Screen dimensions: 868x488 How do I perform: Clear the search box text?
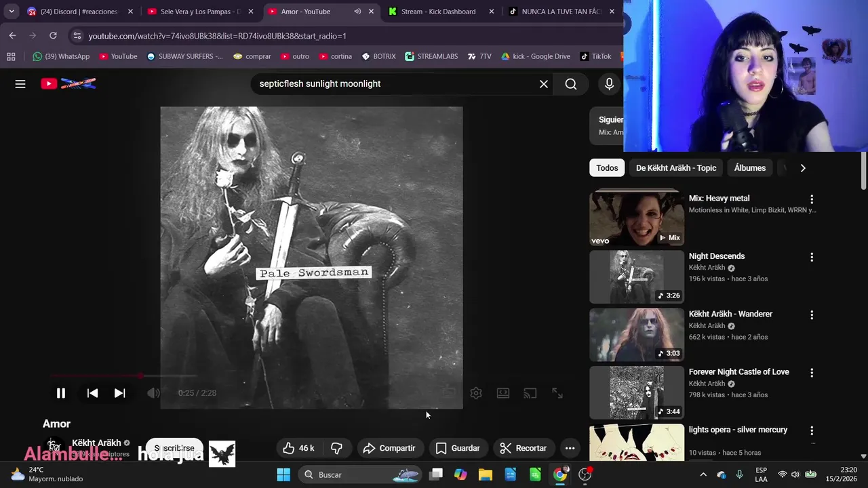point(544,84)
